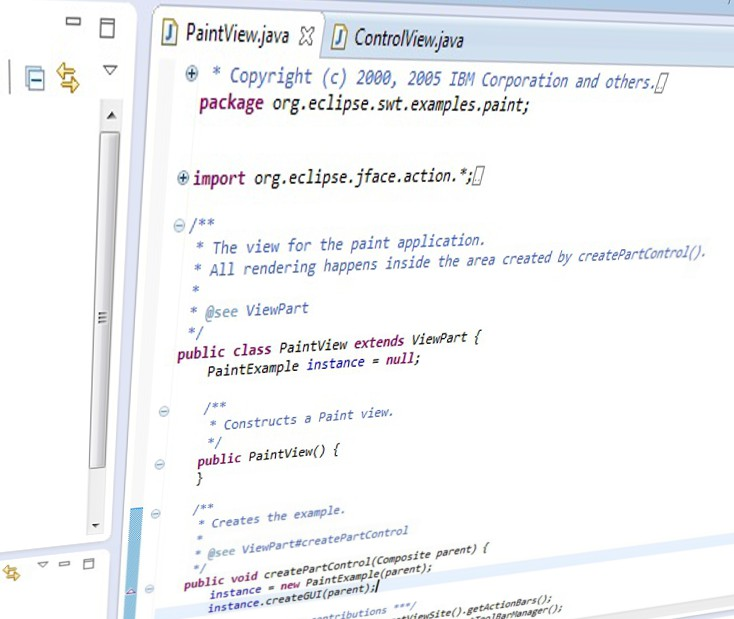Collapse the 'Constructs a Paint view' Javadoc comment
The width and height of the screenshot is (734, 619).
point(163,412)
